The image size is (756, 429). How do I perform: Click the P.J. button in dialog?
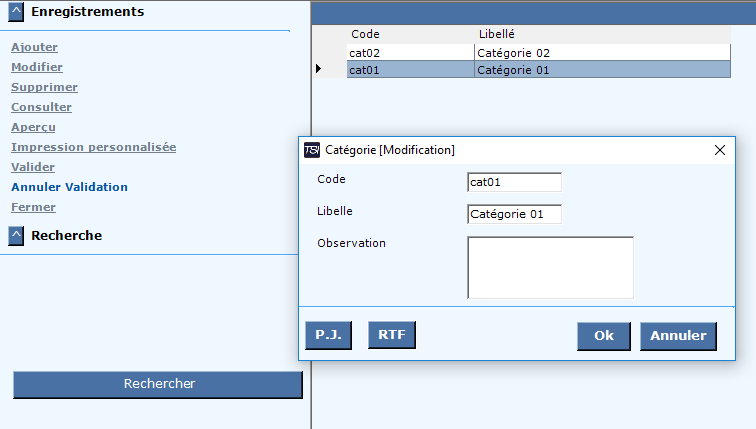[328, 335]
